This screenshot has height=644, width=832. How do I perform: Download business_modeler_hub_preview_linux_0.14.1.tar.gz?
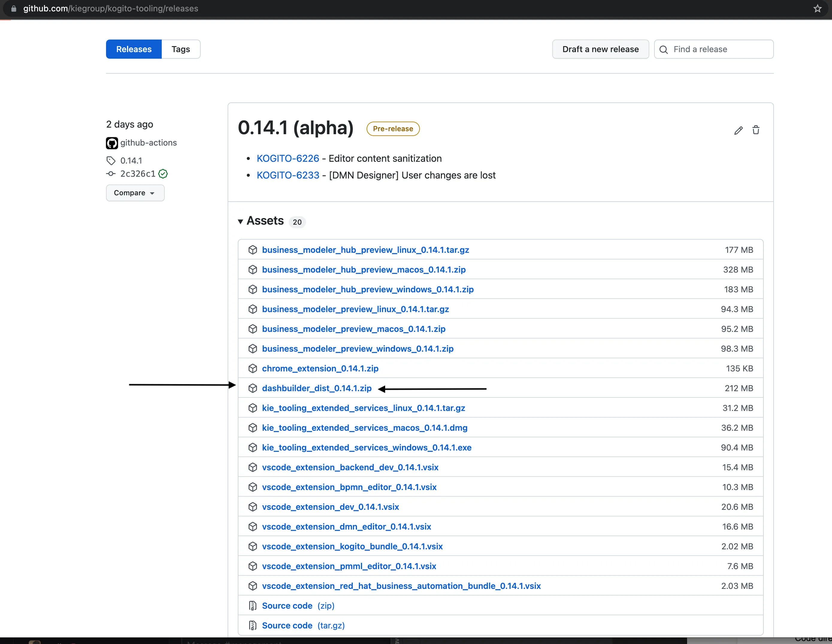click(365, 250)
